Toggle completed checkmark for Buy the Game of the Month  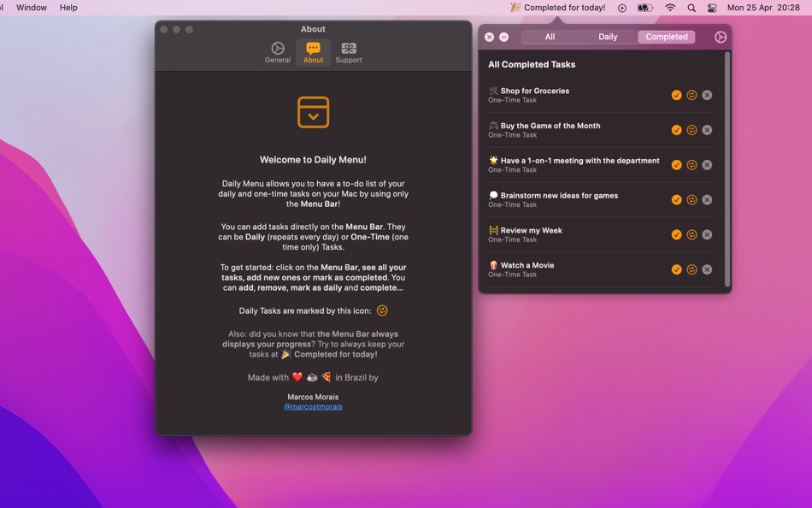[676, 130]
